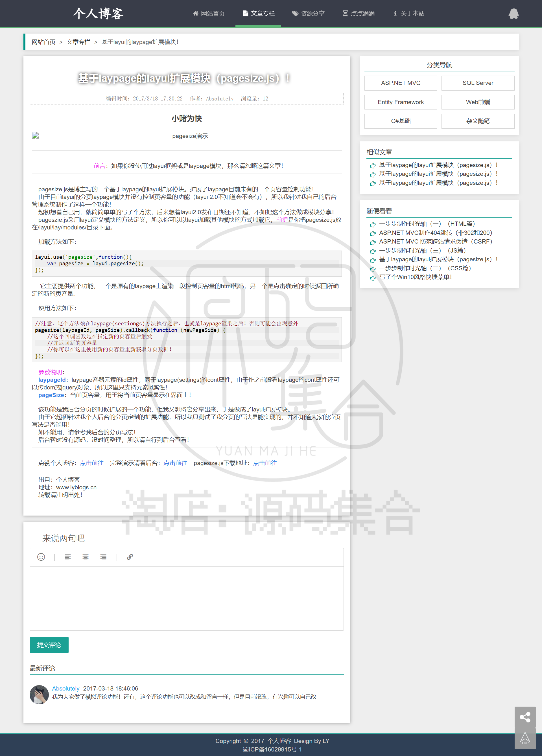
Task: Open 写了个Win10风格快捷菜单 article
Action: click(x=415, y=277)
